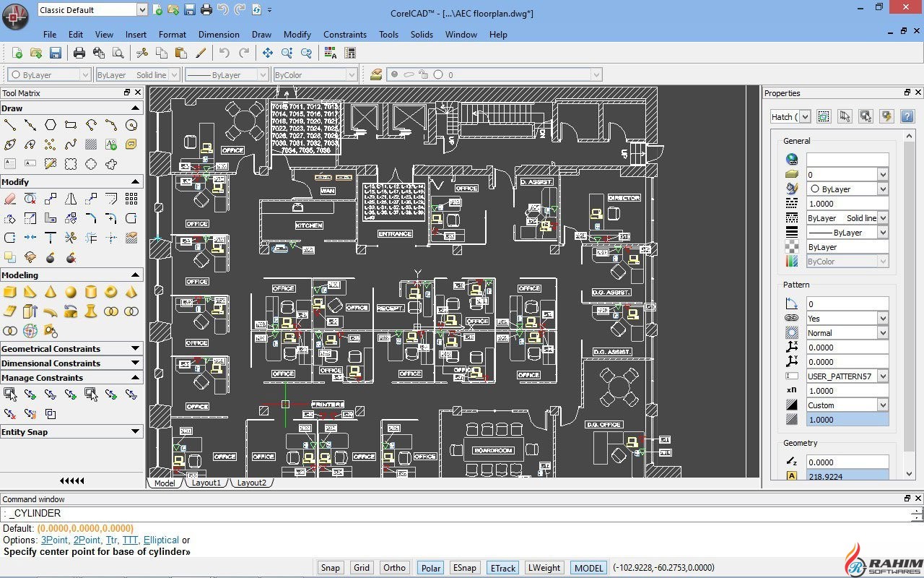Click the Print icon in main toolbar
The height and width of the screenshot is (578, 924).
(x=79, y=53)
